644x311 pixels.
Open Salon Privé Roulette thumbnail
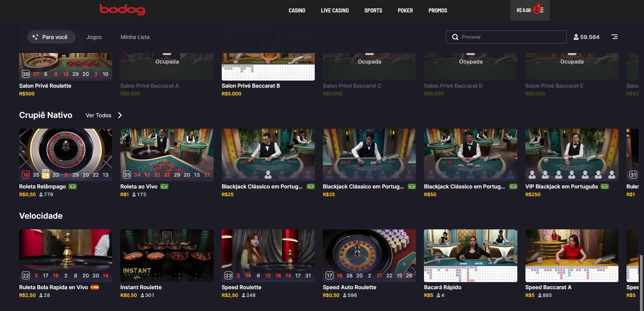pyautogui.click(x=66, y=66)
